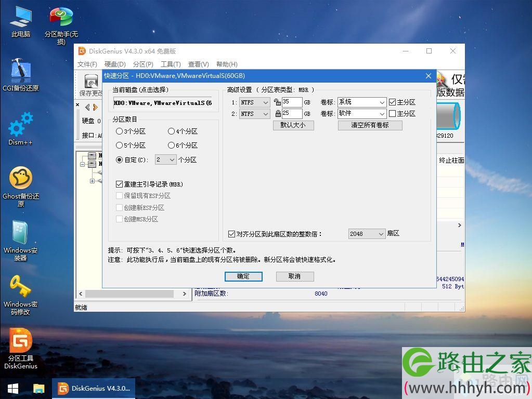Click the 清空所有卷标 button
Screen dimensions: 532x399
(370, 125)
